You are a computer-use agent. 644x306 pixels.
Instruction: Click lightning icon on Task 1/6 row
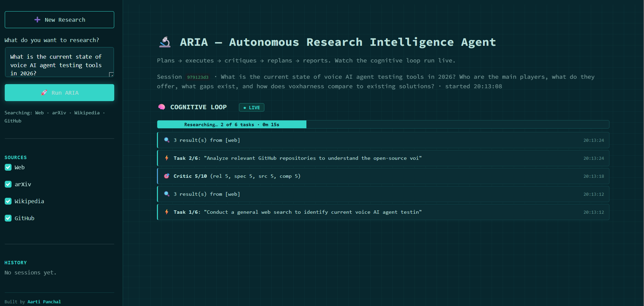[x=167, y=212]
